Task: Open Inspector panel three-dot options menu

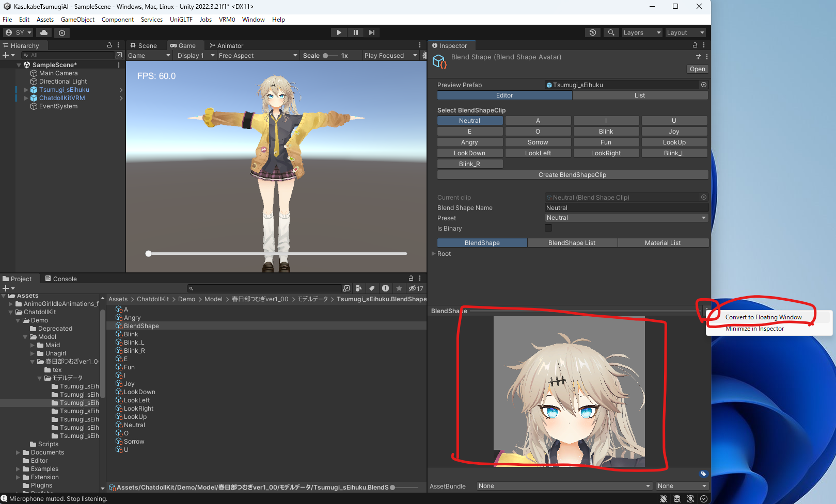Action: click(704, 45)
